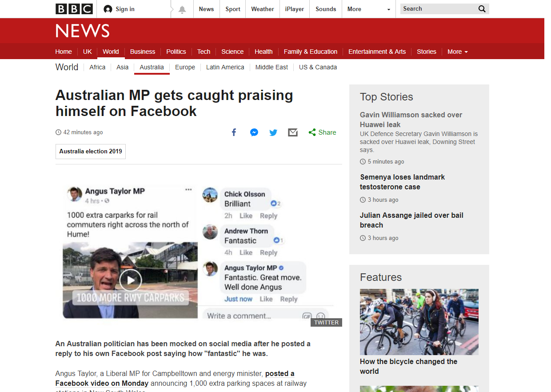551x392 pixels.
Task: Open the notifications bell icon
Action: [182, 10]
